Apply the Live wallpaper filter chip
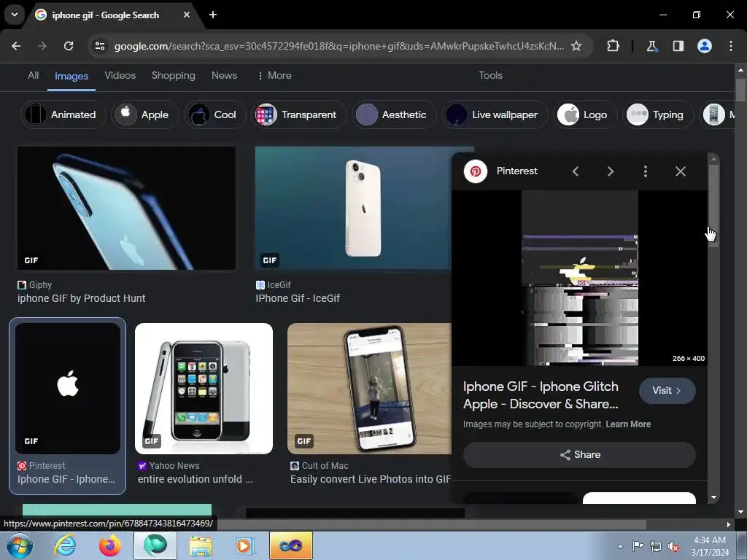The image size is (747, 560). [495, 114]
